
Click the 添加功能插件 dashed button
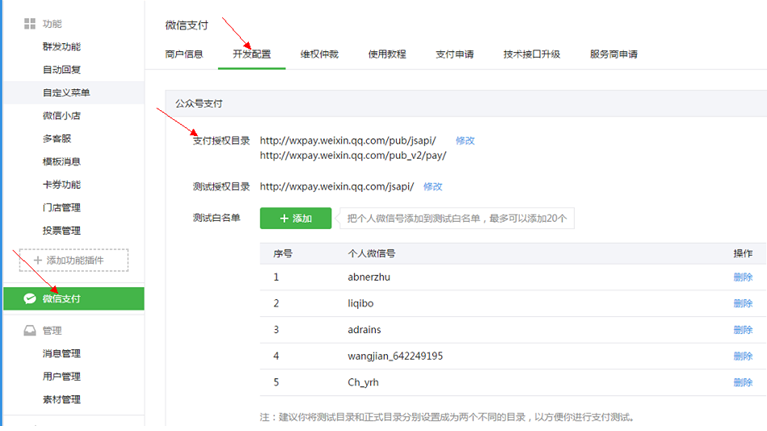point(74,260)
